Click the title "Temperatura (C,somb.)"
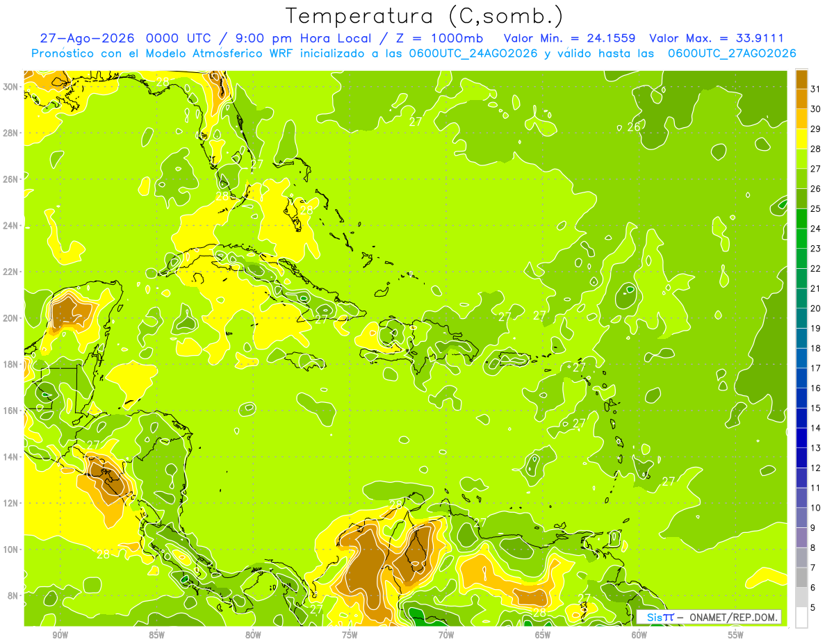The height and width of the screenshot is (644, 834). 424,16
